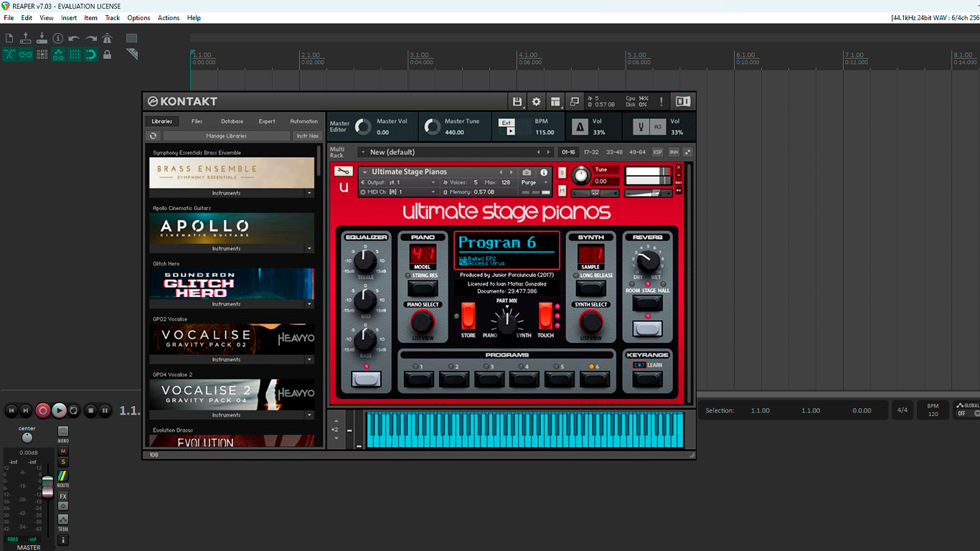Click the snapshot camera icon in instrument header
This screenshot has height=551, width=980.
pyautogui.click(x=527, y=172)
